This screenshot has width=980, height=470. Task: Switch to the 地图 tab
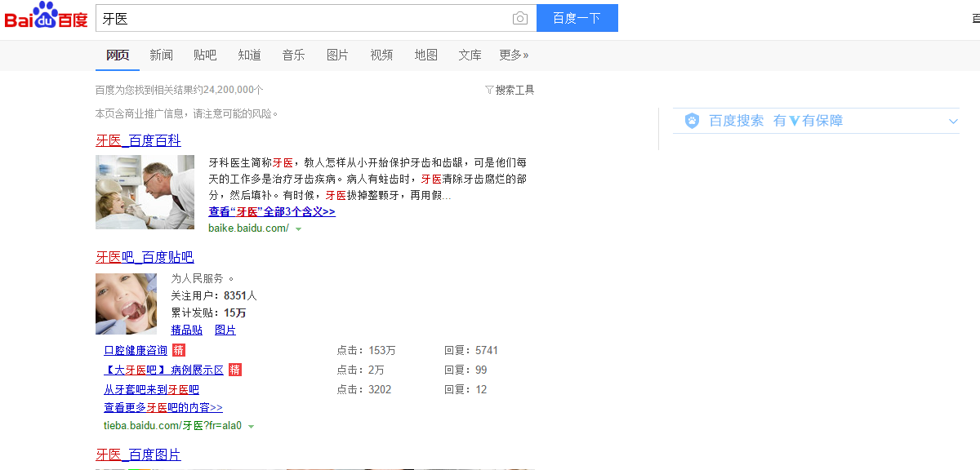pos(425,55)
